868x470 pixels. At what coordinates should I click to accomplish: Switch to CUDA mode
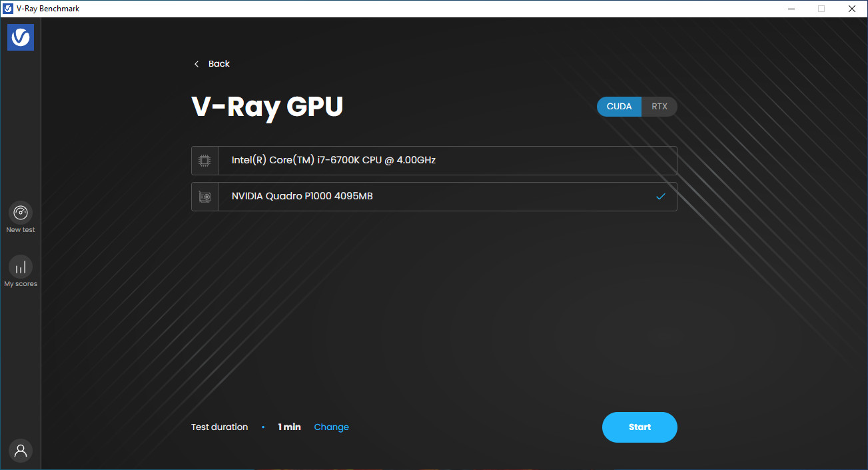point(619,107)
